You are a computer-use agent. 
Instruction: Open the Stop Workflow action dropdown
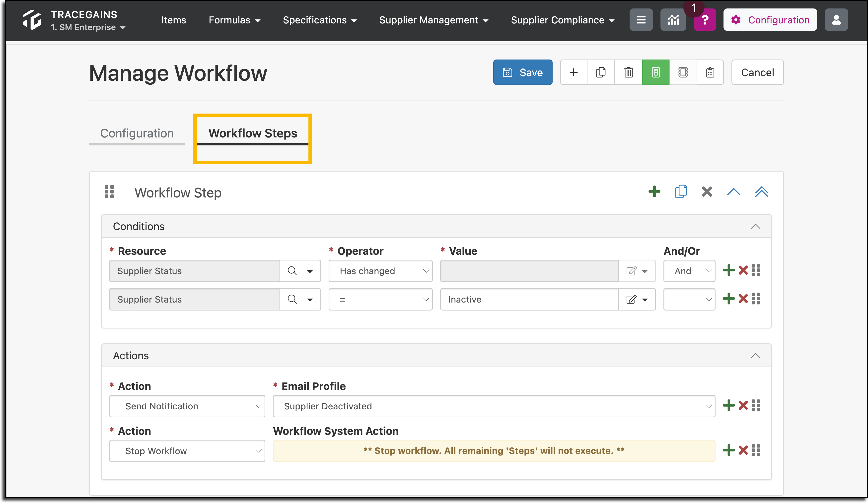point(187,451)
